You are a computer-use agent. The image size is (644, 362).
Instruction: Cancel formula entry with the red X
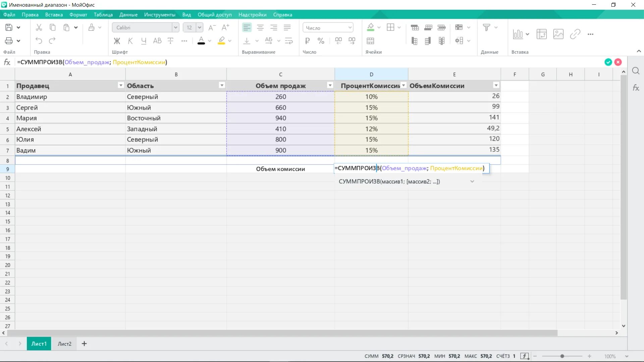[x=618, y=62]
